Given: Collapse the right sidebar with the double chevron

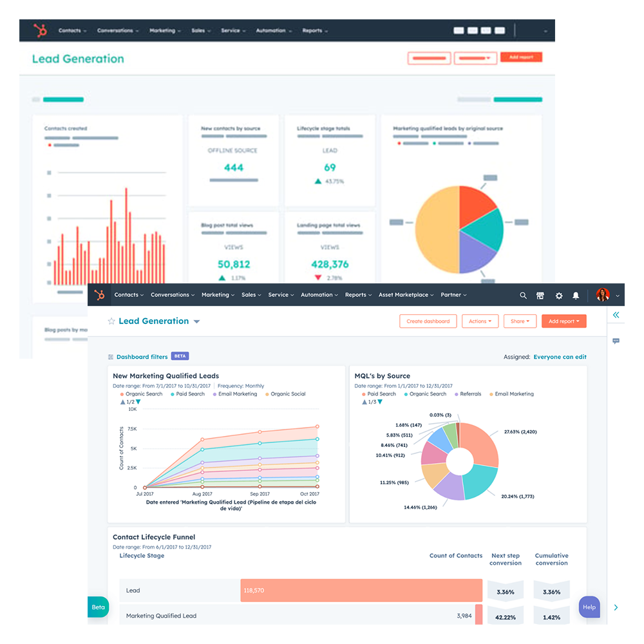Looking at the screenshot, I should click(x=616, y=315).
